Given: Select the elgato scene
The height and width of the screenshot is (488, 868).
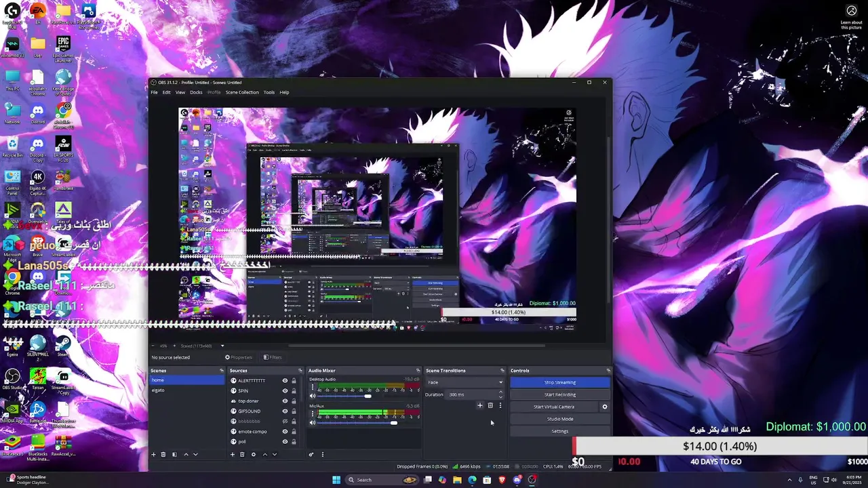Looking at the screenshot, I should (186, 390).
